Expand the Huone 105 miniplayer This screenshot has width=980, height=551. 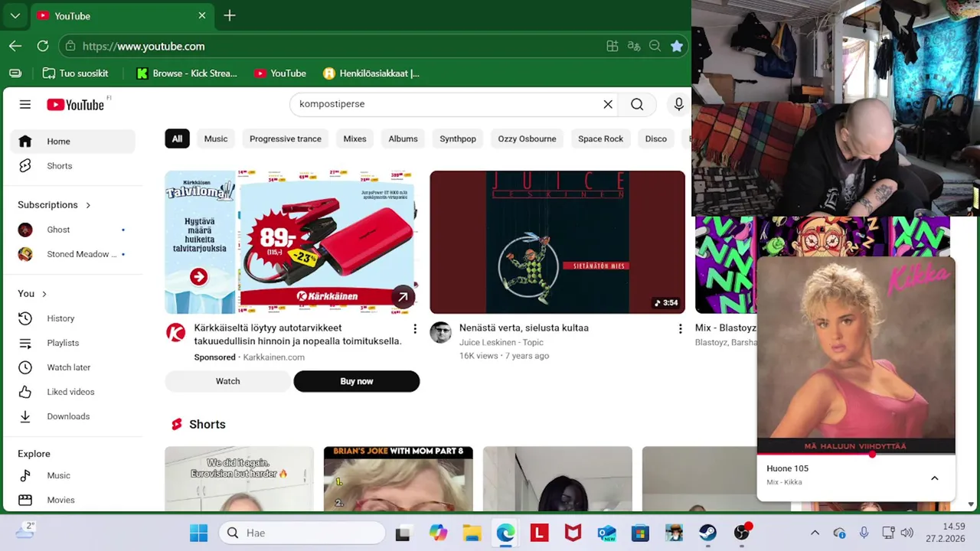[934, 478]
